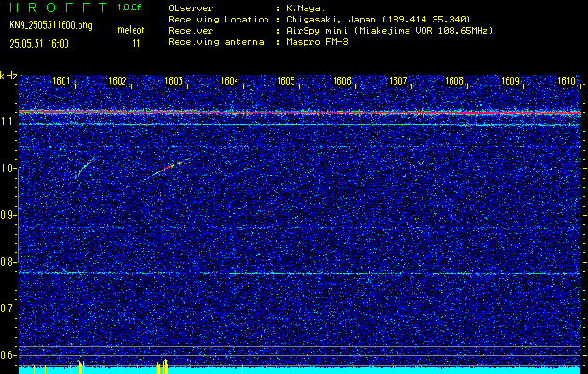Click the version number 1.00f
Image resolution: width=588 pixels, height=374 pixels.
pyautogui.click(x=129, y=7)
